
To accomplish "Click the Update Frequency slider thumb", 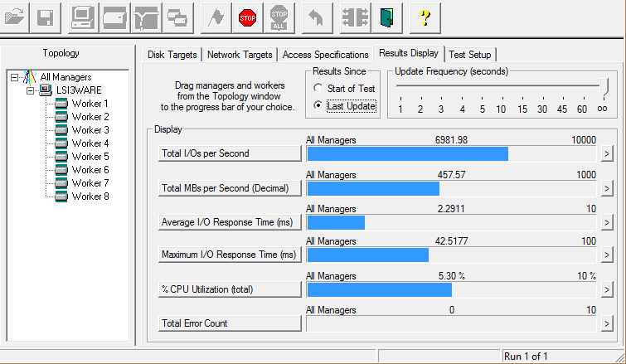I will [x=604, y=85].
